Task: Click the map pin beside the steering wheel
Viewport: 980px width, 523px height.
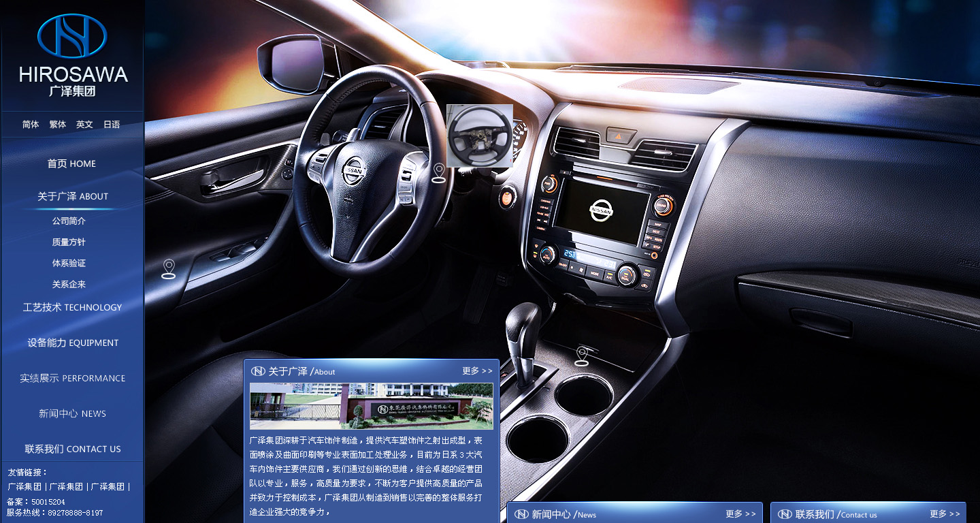Action: 439,173
